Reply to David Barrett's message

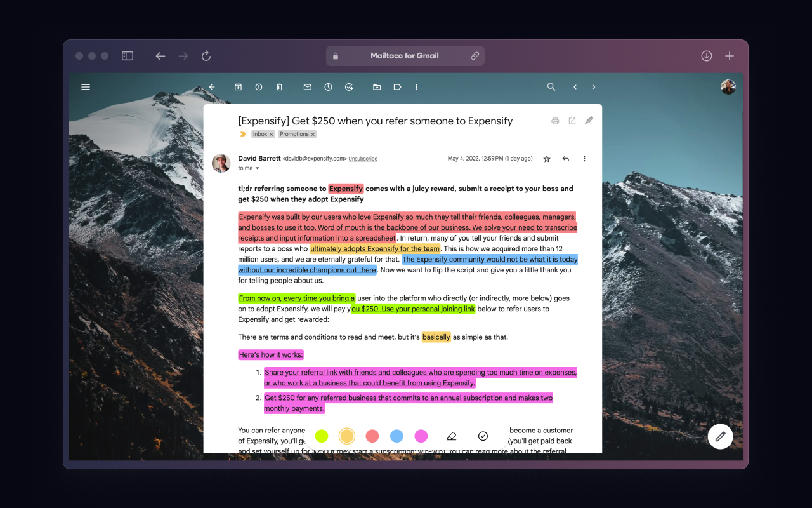(x=566, y=159)
